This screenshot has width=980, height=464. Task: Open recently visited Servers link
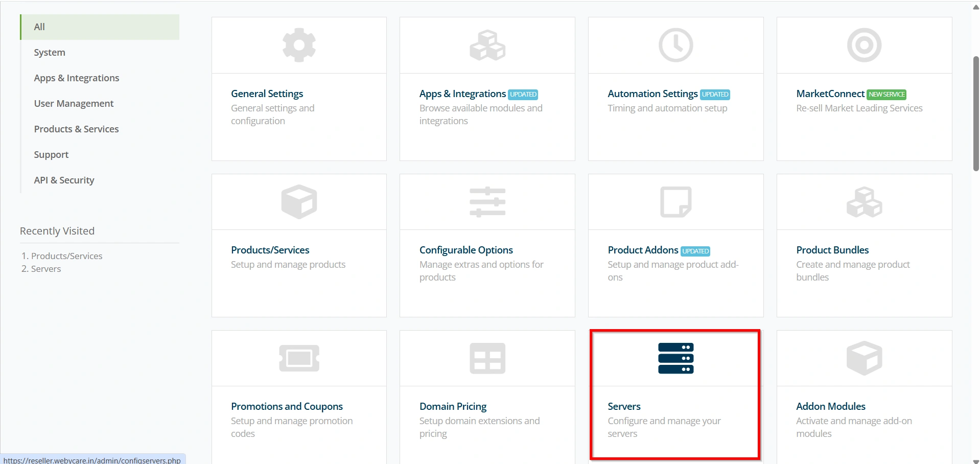click(x=46, y=269)
